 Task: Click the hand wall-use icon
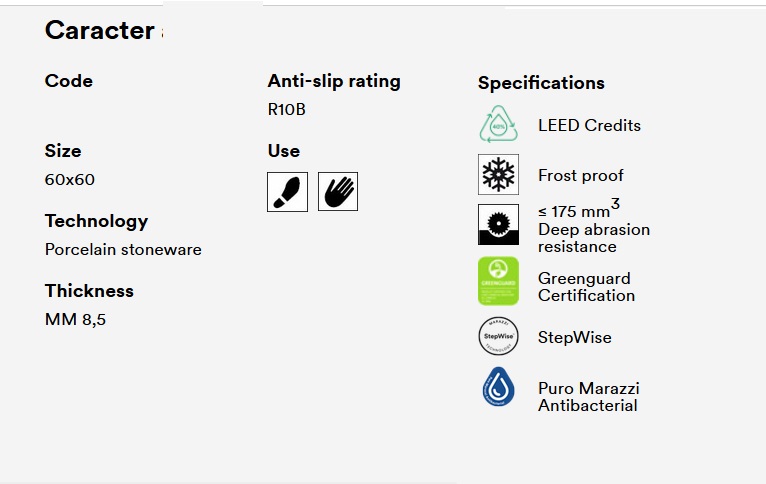[x=338, y=191]
